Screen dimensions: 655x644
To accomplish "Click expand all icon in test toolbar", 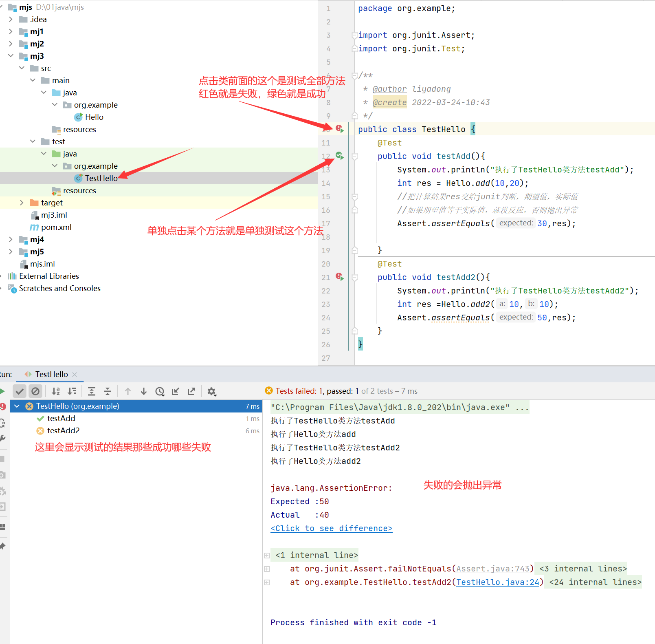I will click(92, 391).
